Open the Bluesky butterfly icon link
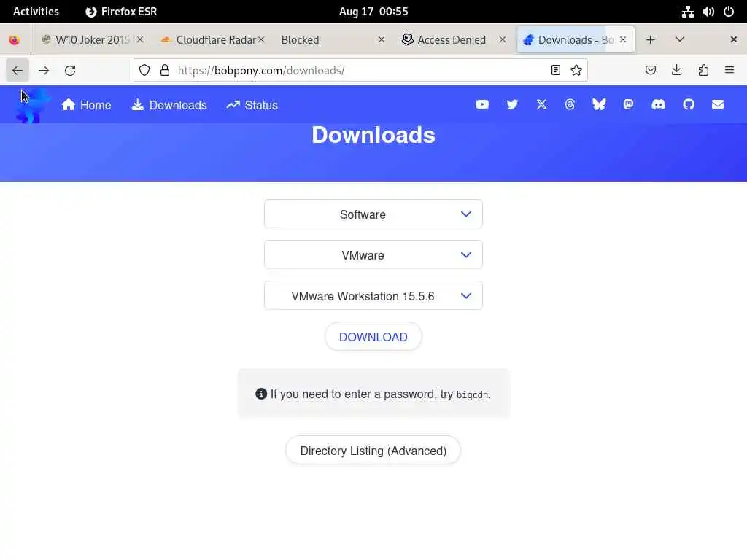Screen dimensions: 747x560 point(599,104)
